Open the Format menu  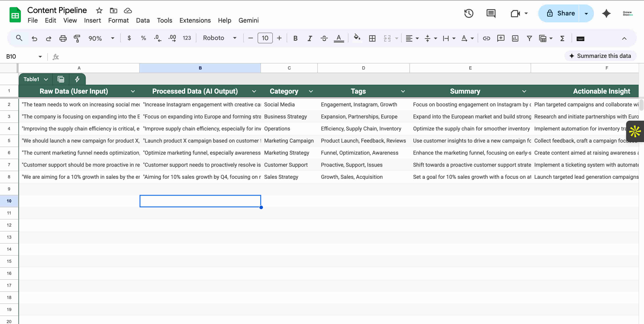[118, 20]
